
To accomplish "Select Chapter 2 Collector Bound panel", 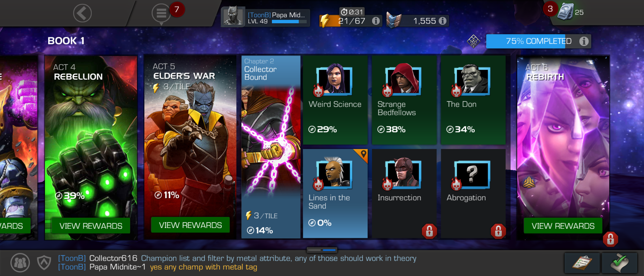I will click(x=271, y=147).
